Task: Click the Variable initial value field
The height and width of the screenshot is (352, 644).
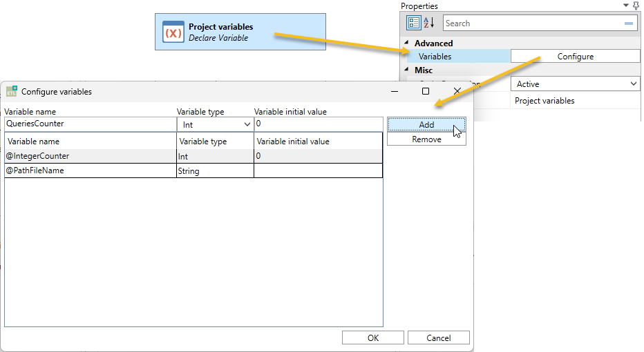Action: click(318, 124)
